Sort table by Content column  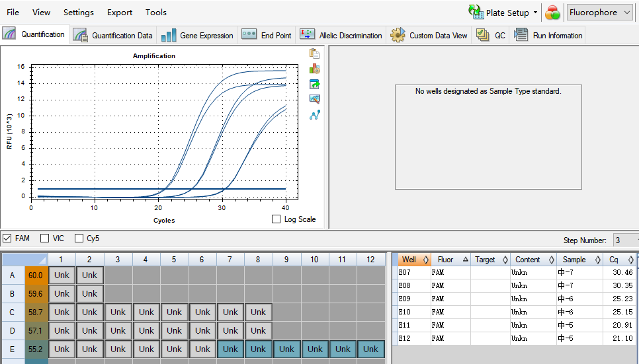tap(533, 260)
